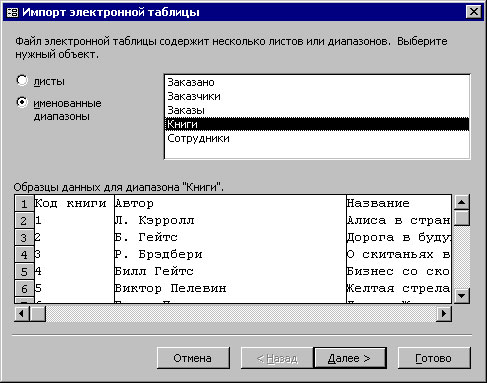Click the Желтая стрела title cell
The width and height of the screenshot is (487, 383).
coord(399,288)
